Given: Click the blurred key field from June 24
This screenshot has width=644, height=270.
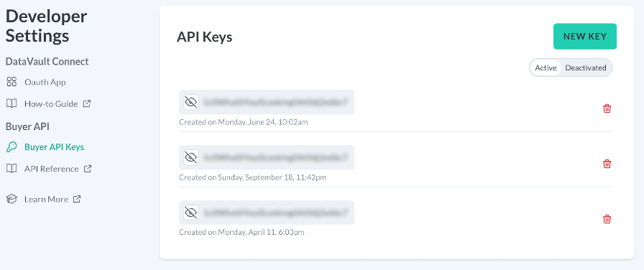Looking at the screenshot, I should [x=267, y=102].
